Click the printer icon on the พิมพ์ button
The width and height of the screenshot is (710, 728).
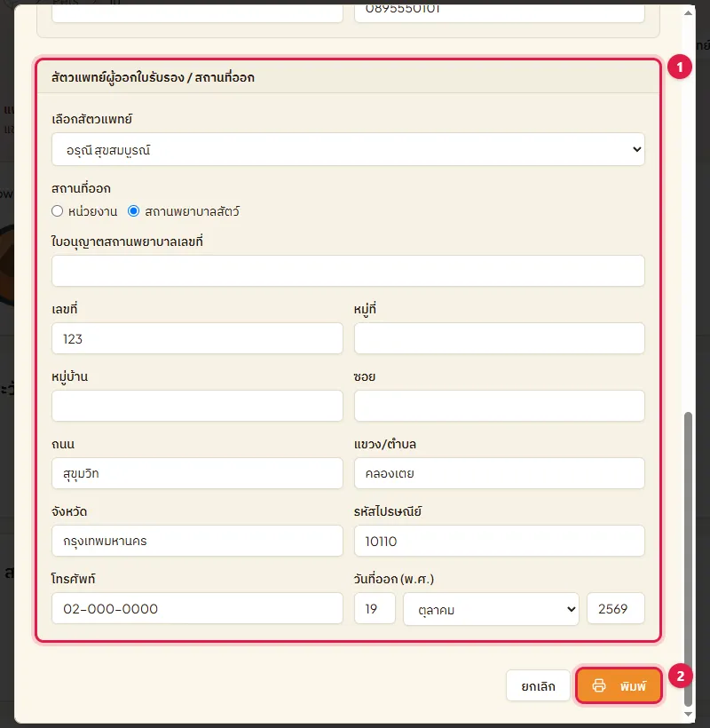point(599,685)
